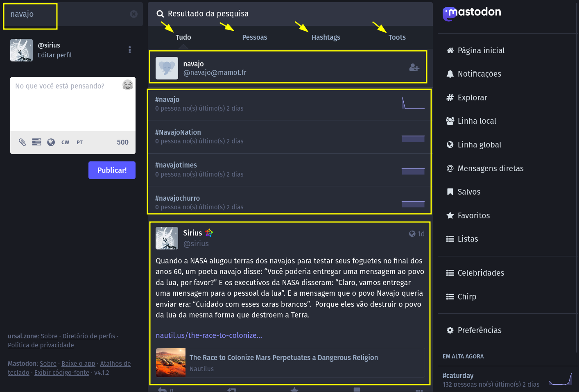Open Mastodon Sobre link
This screenshot has height=392, width=579.
click(x=48, y=364)
